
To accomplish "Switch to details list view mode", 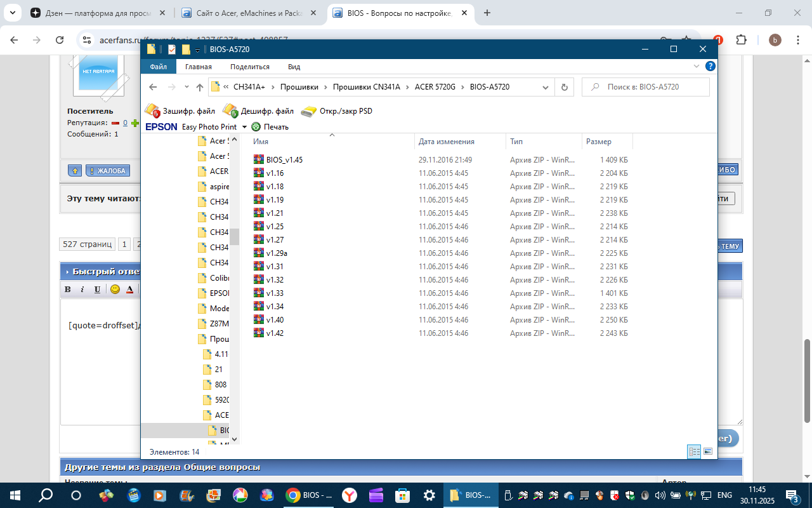I will click(x=694, y=451).
